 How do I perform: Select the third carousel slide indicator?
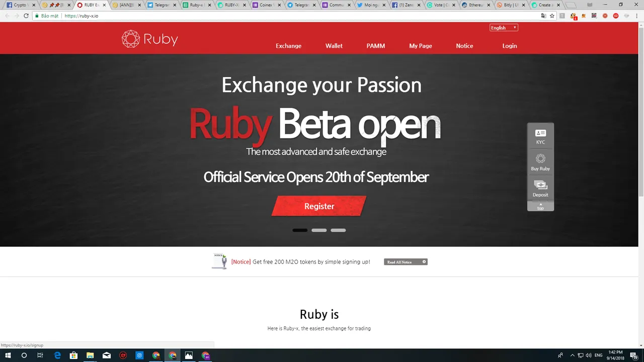(338, 230)
